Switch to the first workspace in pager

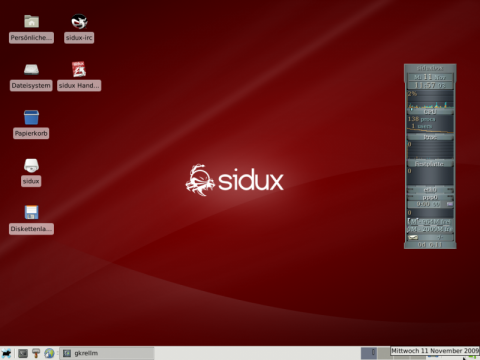tap(369, 353)
